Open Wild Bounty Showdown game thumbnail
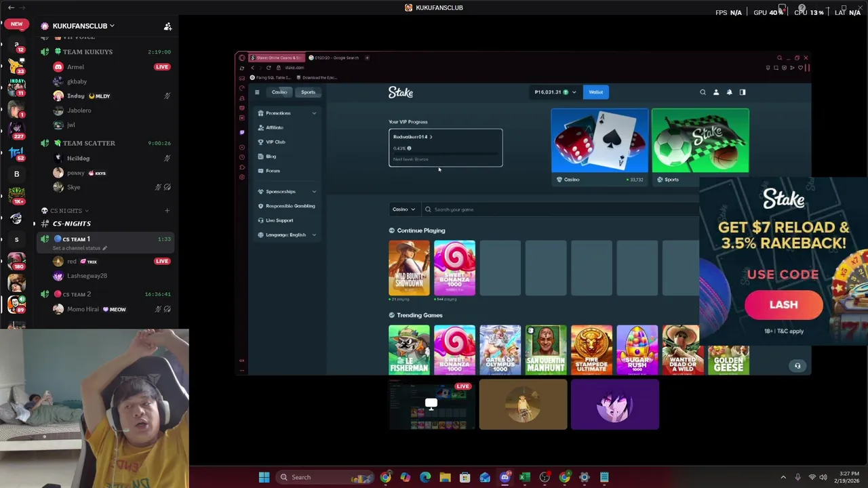The width and height of the screenshot is (868, 488). 409,268
